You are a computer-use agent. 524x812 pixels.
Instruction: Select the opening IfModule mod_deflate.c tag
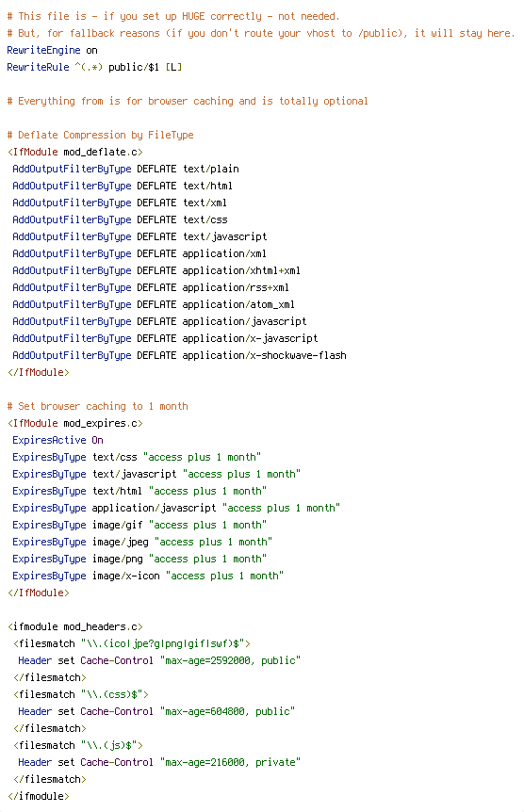pos(75,152)
